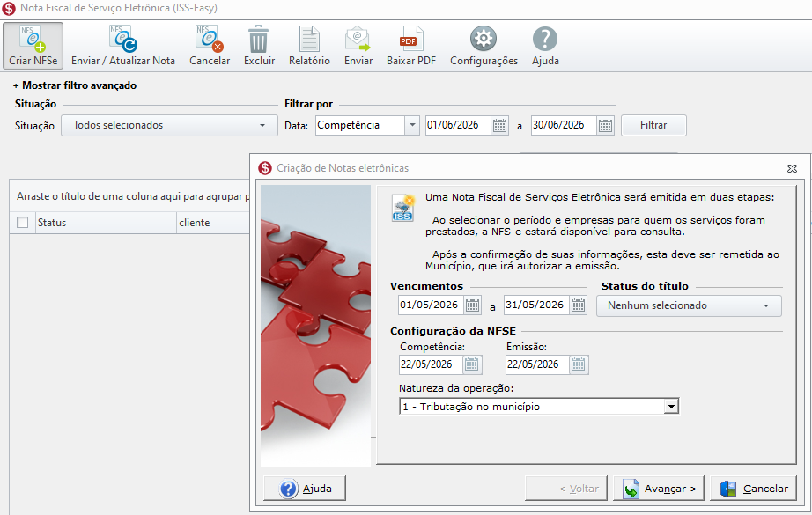
Task: Select the Cancelar nota toolbar icon
Action: (x=210, y=46)
